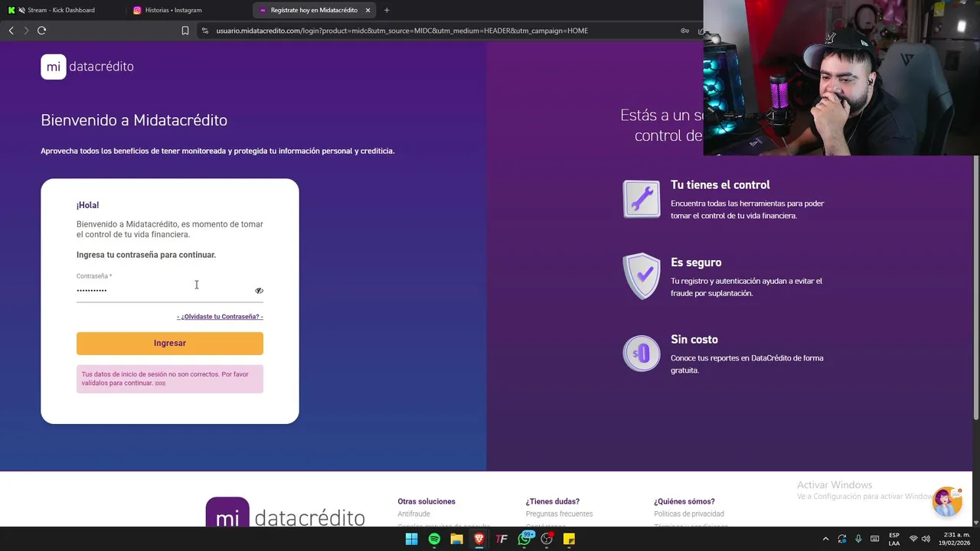Click the site settings icon in address bar
This screenshot has width=980, height=551.
coord(204,31)
